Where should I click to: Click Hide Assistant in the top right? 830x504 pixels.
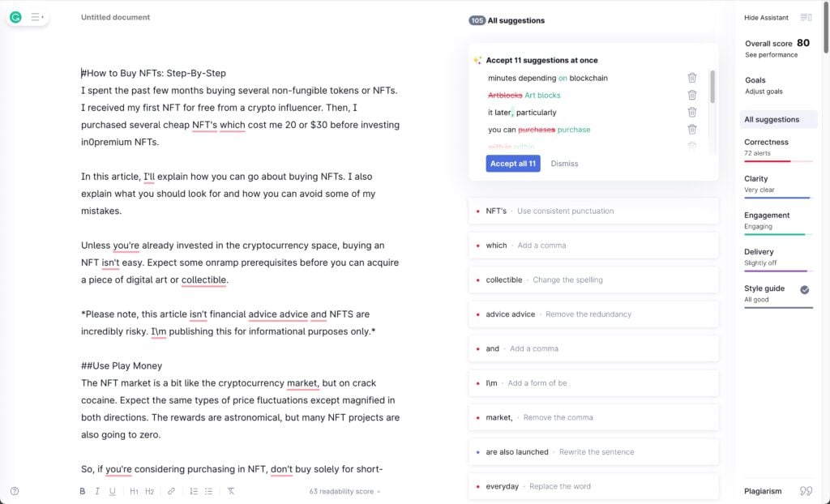tap(766, 18)
